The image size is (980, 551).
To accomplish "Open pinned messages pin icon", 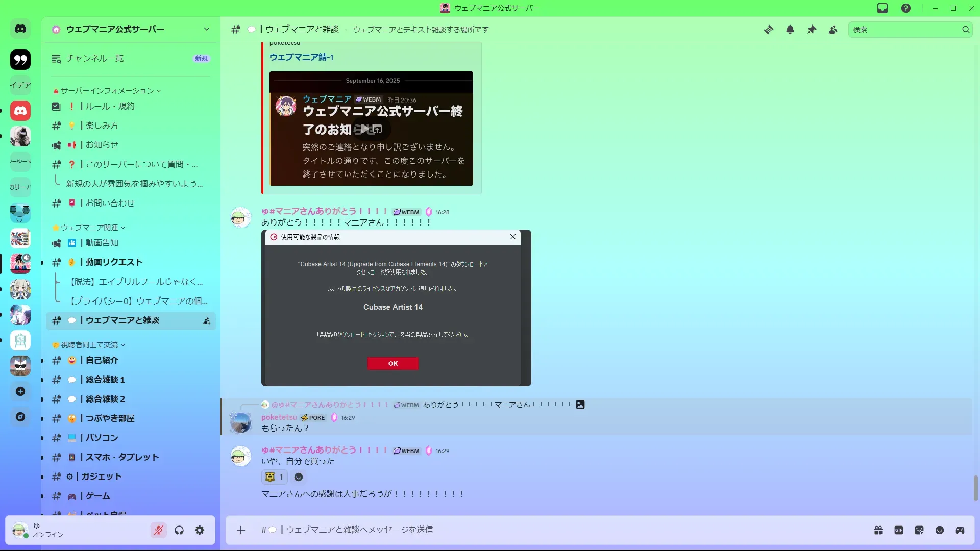I will [812, 30].
